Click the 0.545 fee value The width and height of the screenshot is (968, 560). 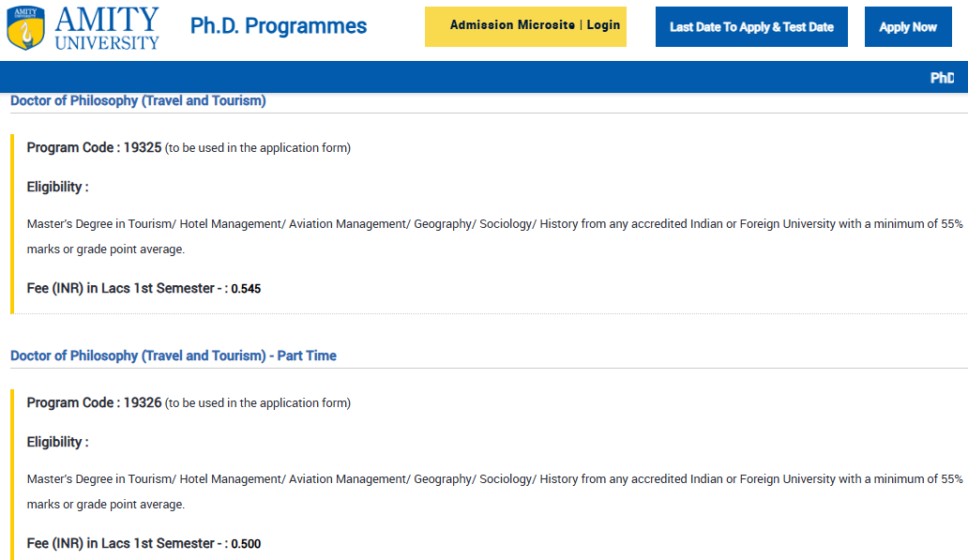[246, 289]
